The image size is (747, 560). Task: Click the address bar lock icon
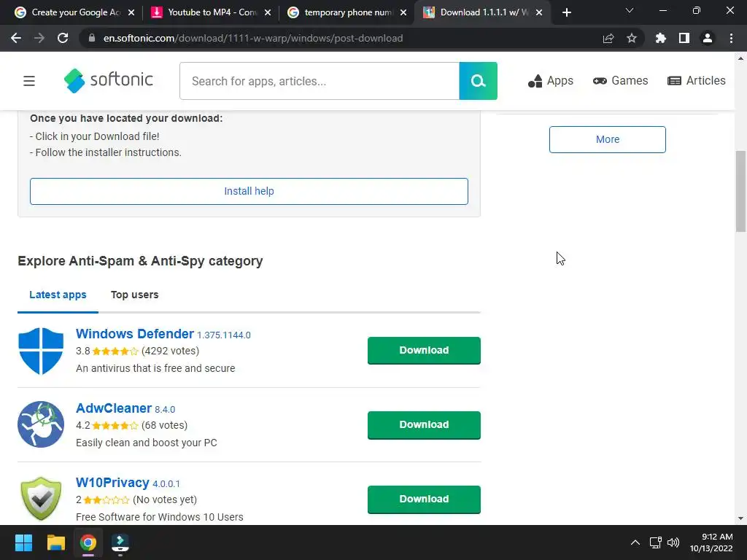coord(92,38)
